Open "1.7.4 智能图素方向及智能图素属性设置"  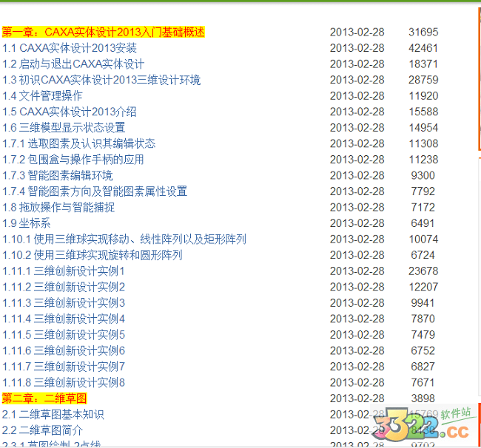tap(95, 191)
